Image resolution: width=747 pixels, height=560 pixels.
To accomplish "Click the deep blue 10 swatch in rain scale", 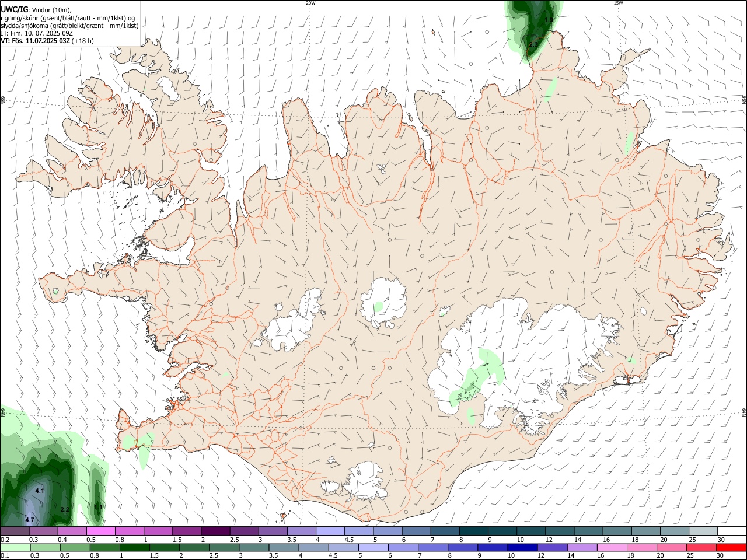I will pyautogui.click(x=522, y=547).
